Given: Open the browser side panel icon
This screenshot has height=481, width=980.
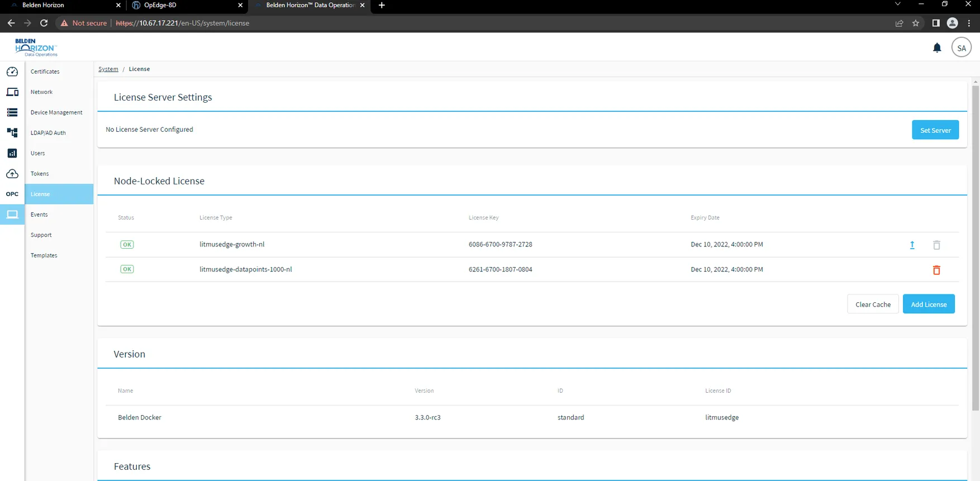Looking at the screenshot, I should pyautogui.click(x=936, y=23).
